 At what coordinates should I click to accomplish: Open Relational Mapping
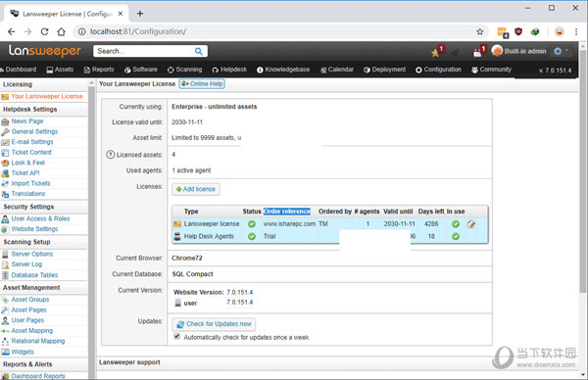tap(38, 341)
